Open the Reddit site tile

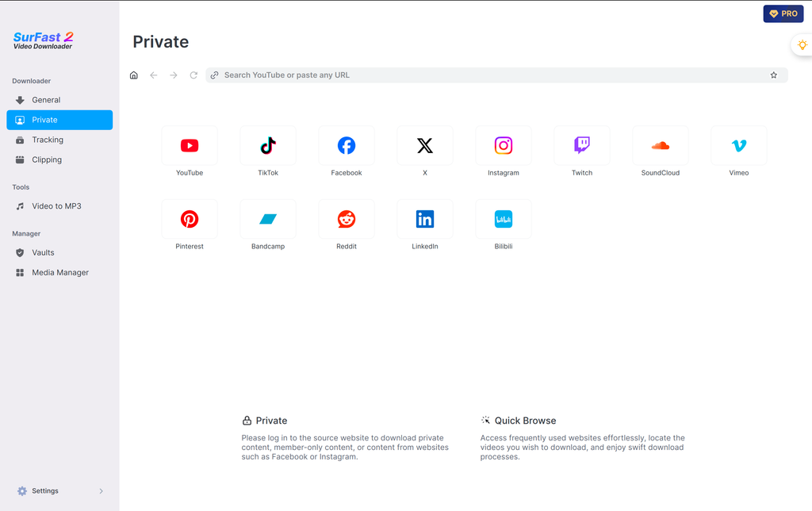[347, 219]
